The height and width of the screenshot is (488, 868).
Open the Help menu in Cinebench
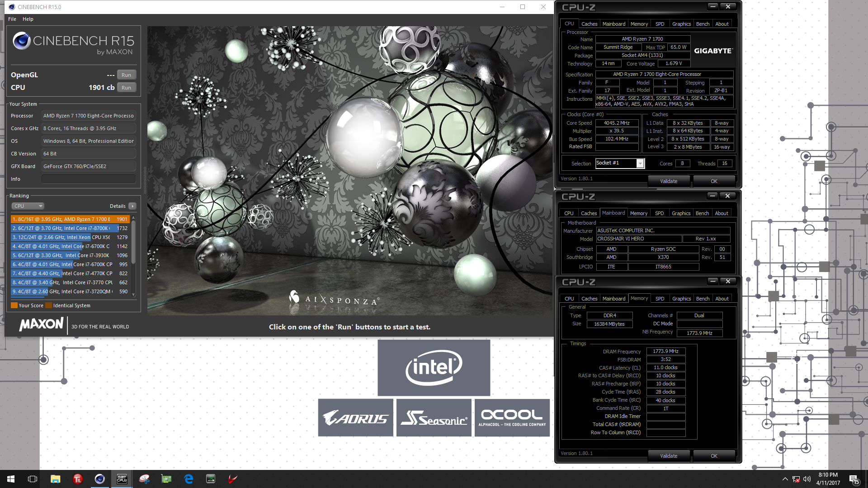(28, 19)
